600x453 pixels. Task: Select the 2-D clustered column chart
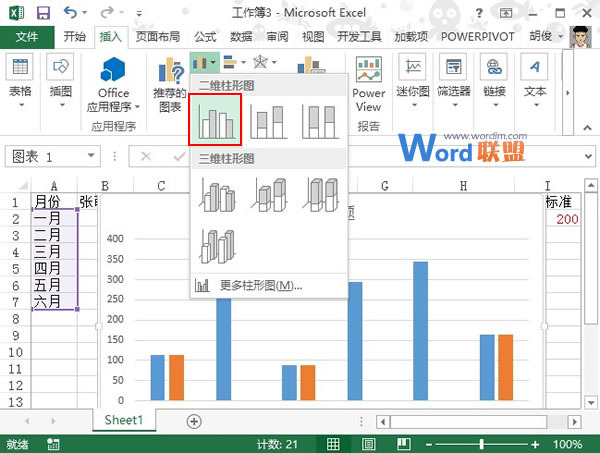click(x=215, y=120)
